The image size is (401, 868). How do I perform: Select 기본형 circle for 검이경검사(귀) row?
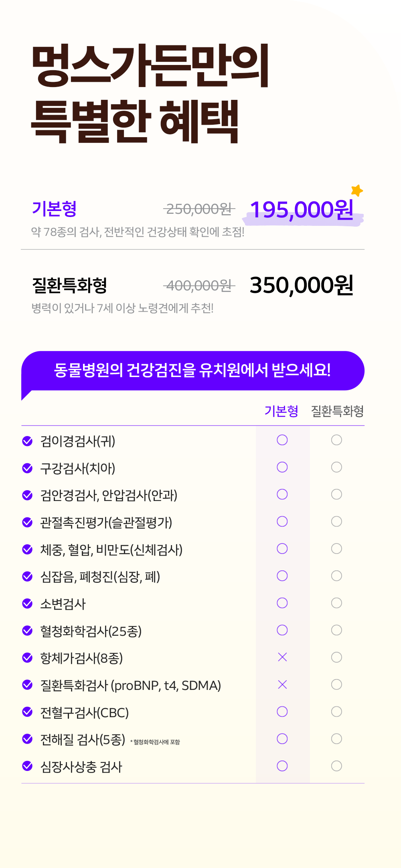coord(282,440)
